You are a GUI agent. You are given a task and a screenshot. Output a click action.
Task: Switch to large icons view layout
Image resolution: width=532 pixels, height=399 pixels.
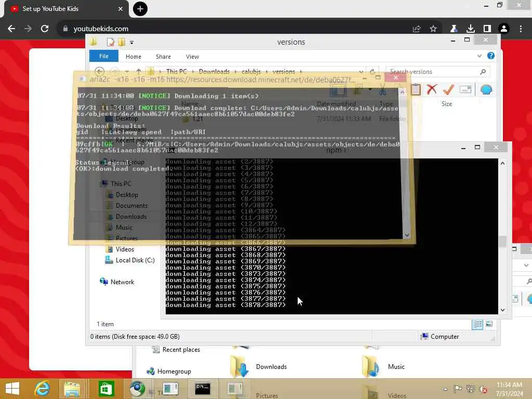pyautogui.click(x=489, y=324)
